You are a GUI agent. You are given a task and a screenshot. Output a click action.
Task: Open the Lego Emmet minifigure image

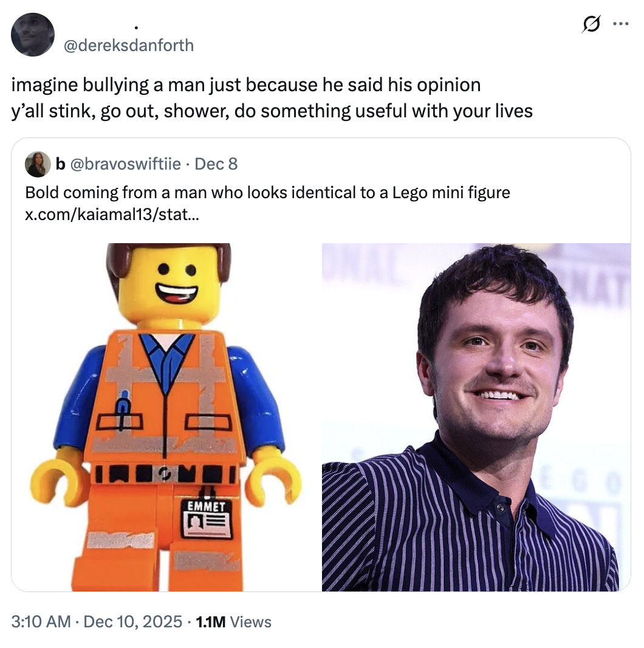click(x=166, y=417)
